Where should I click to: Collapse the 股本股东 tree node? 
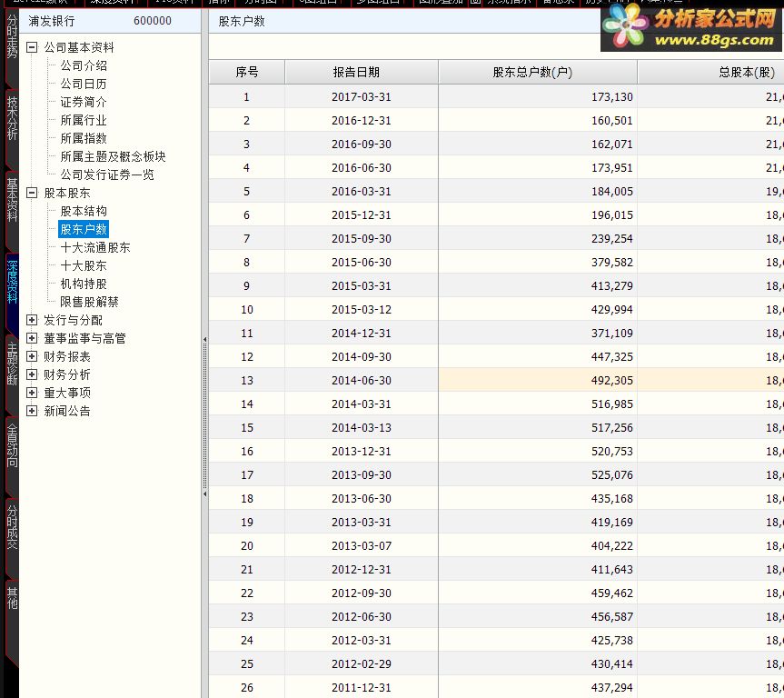(x=32, y=194)
